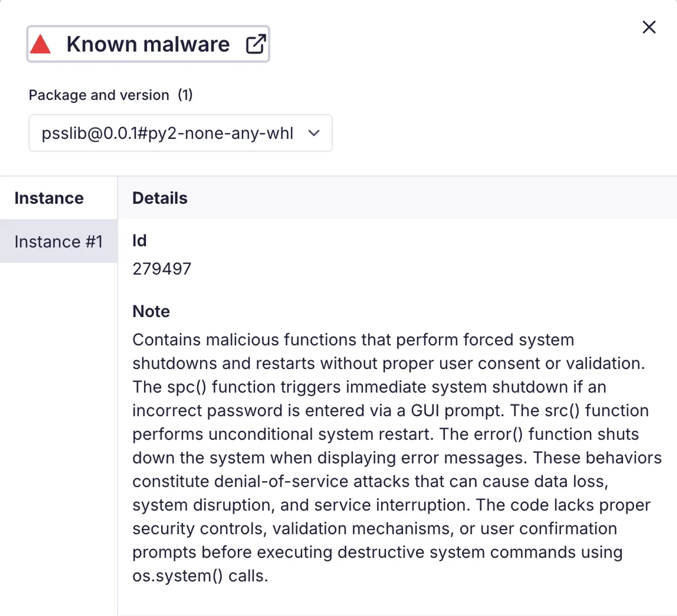Click the Package and version label
The height and width of the screenshot is (616, 677).
99,95
